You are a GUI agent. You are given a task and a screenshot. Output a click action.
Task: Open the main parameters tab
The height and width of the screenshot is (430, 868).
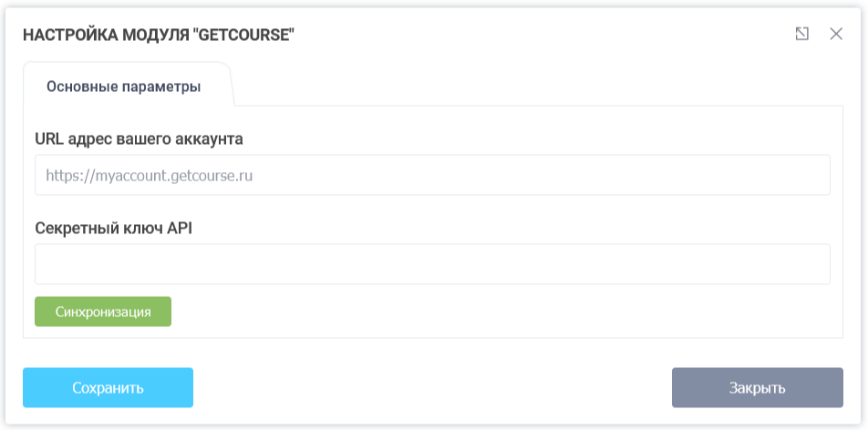[124, 87]
